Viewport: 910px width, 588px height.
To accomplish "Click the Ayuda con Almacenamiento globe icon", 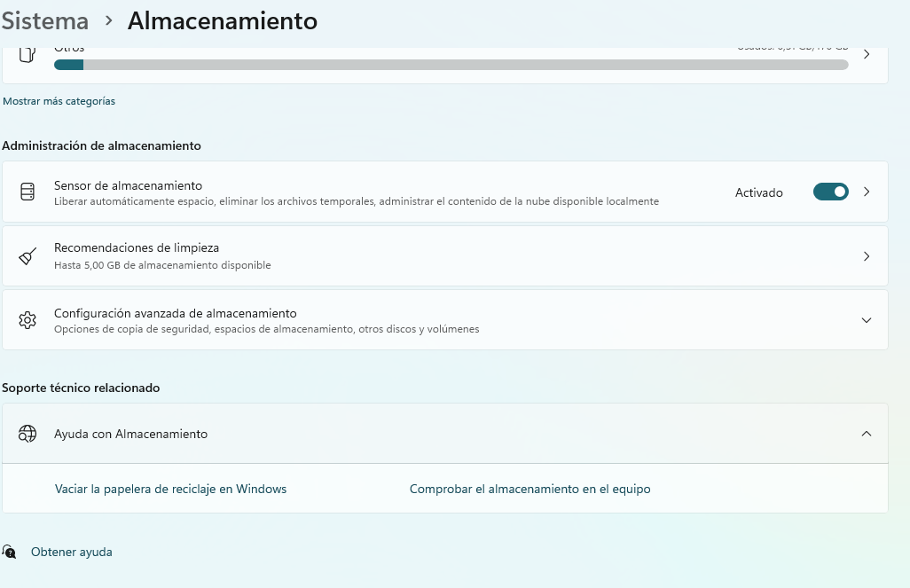I will click(27, 434).
